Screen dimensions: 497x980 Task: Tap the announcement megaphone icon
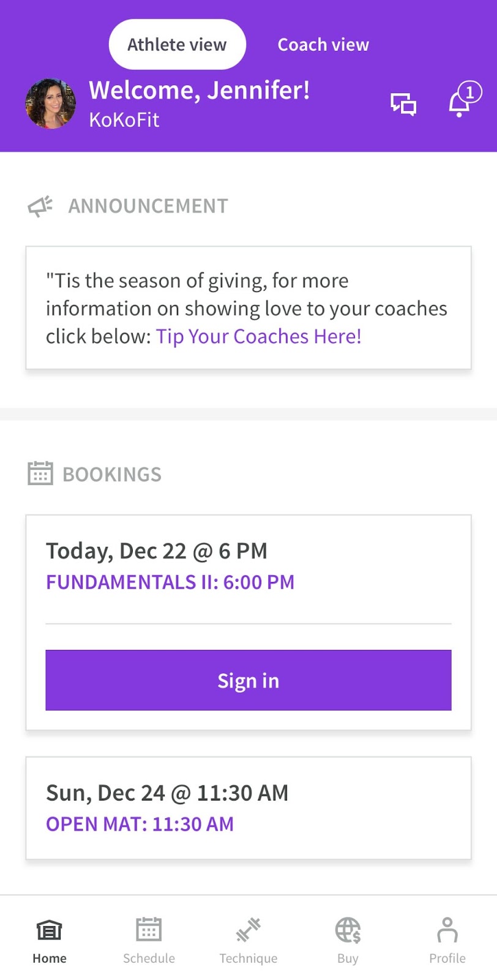point(40,206)
